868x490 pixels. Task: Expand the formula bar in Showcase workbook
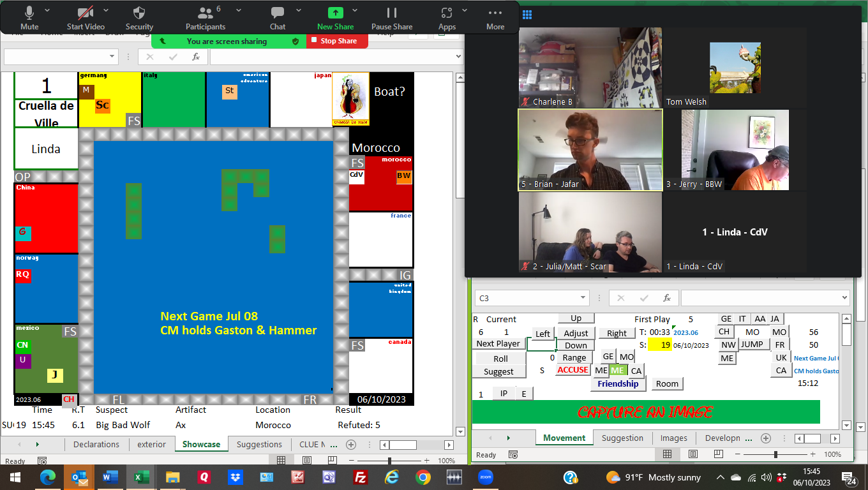pos(458,57)
